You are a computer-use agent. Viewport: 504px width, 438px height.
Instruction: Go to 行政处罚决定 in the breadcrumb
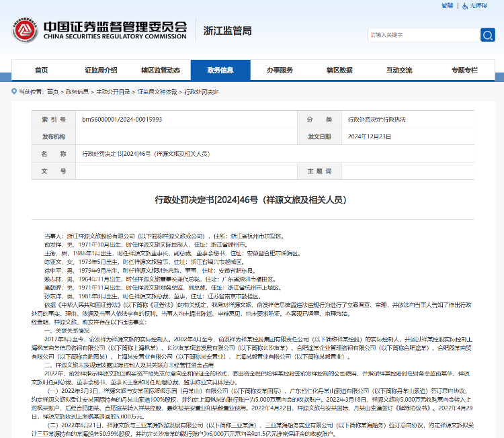click(201, 92)
